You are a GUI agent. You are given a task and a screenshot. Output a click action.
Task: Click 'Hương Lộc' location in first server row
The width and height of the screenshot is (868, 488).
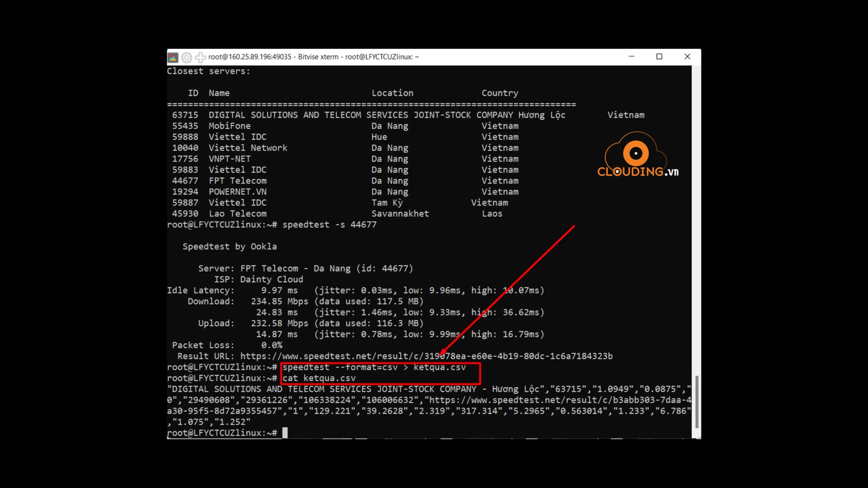[x=542, y=115]
